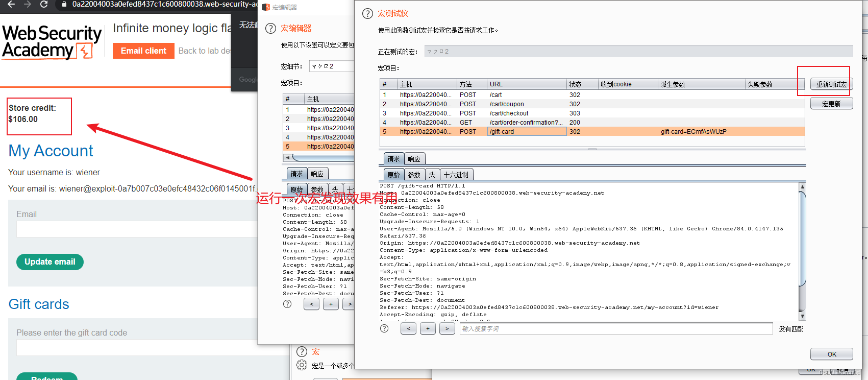Click the browser forward arrow
This screenshot has width=868, height=380.
click(x=28, y=4)
